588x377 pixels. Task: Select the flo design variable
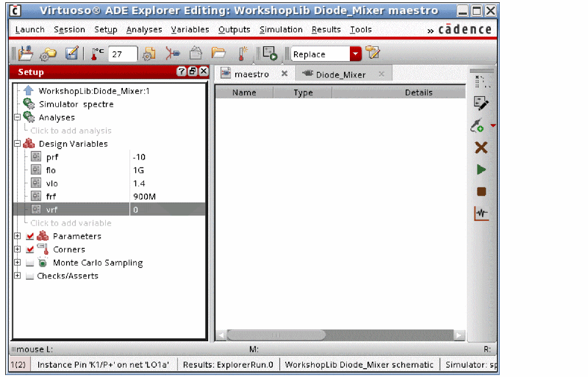point(51,170)
